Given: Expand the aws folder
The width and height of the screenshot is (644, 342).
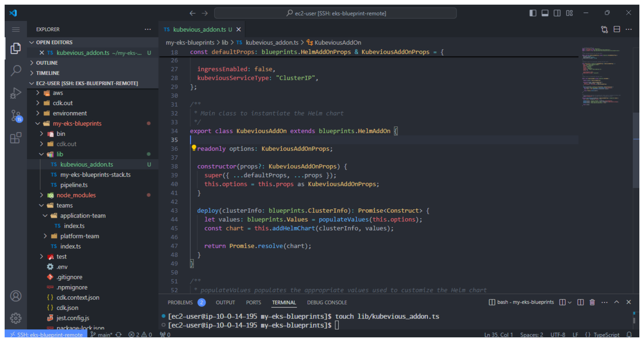Looking at the screenshot, I should tap(92, 93).
